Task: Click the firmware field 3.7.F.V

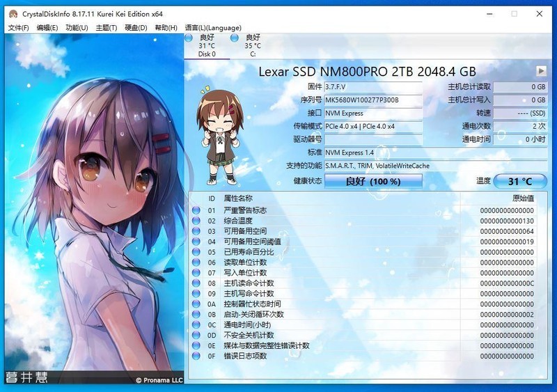Action: coord(373,87)
